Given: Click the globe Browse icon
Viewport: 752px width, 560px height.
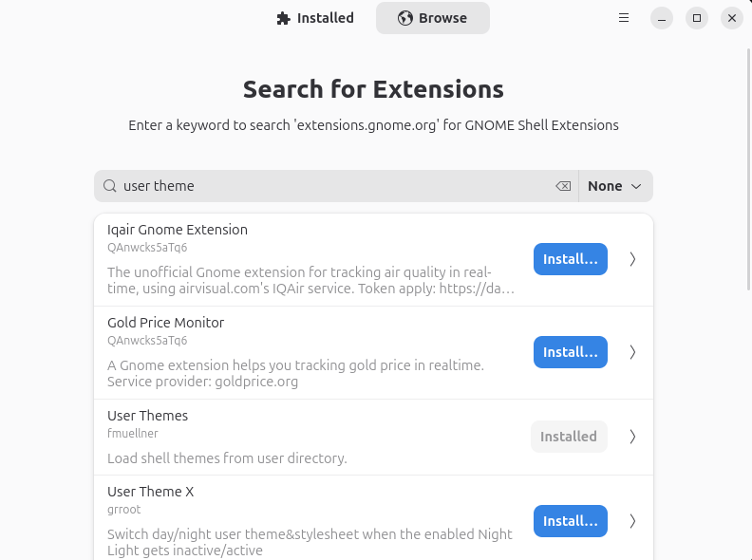Looking at the screenshot, I should (405, 18).
